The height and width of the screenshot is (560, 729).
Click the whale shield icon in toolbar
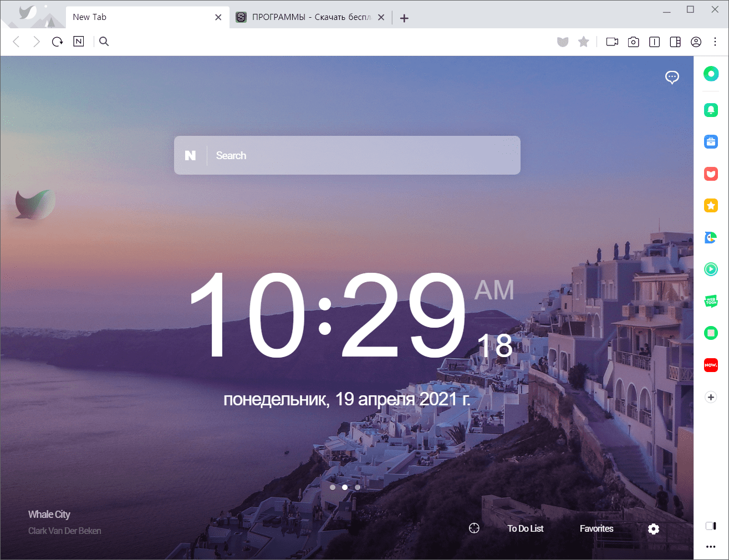[563, 42]
